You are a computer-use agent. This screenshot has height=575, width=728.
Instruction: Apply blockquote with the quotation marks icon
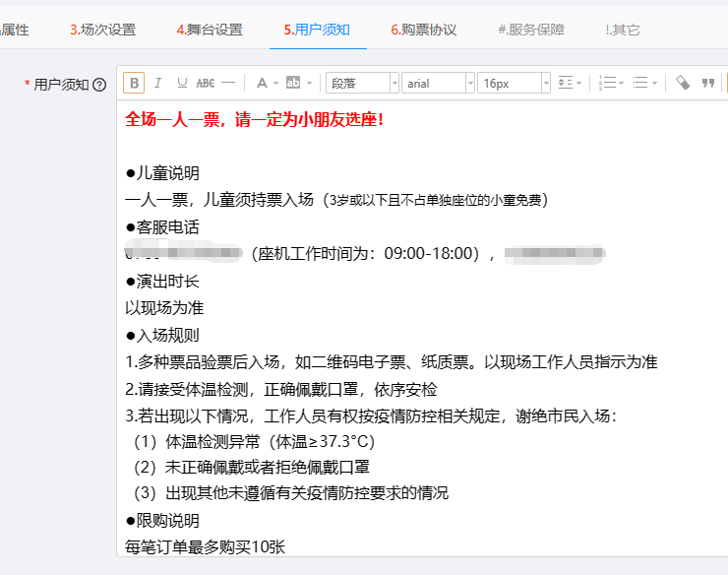(x=708, y=84)
